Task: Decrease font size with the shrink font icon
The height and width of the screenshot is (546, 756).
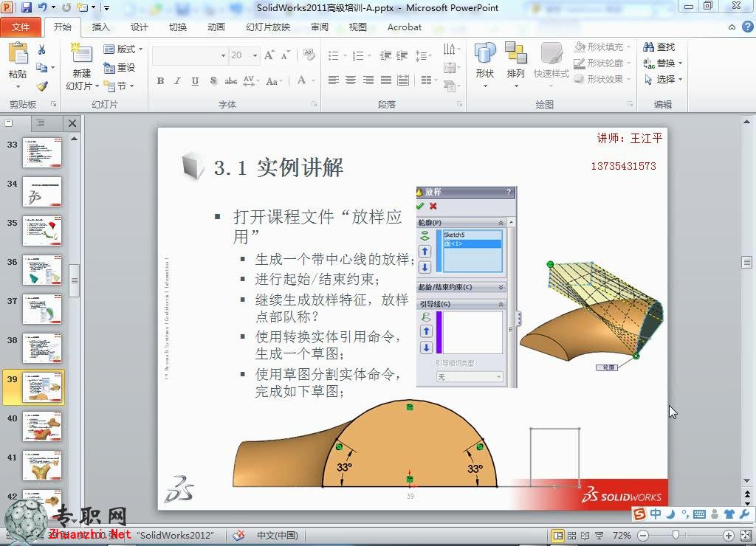Action: (285, 55)
